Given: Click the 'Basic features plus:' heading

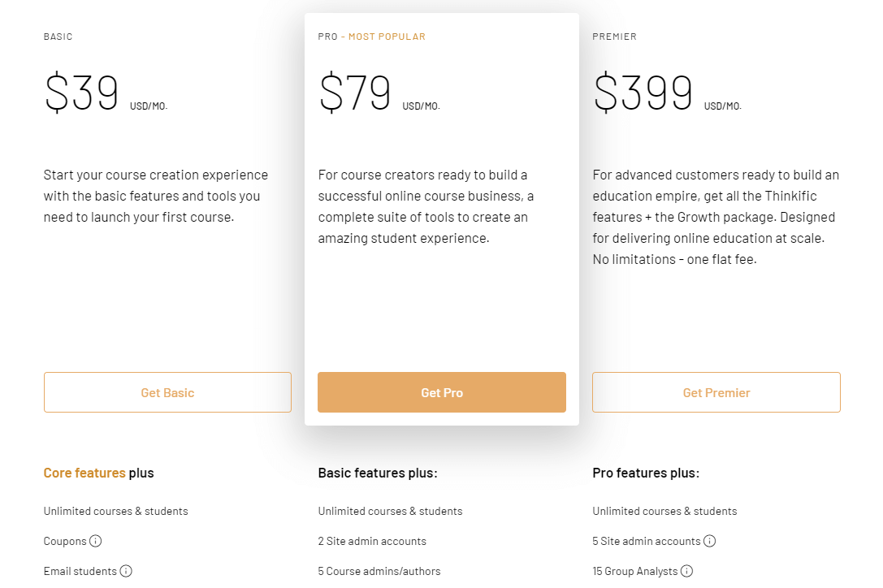Looking at the screenshot, I should pos(378,473).
